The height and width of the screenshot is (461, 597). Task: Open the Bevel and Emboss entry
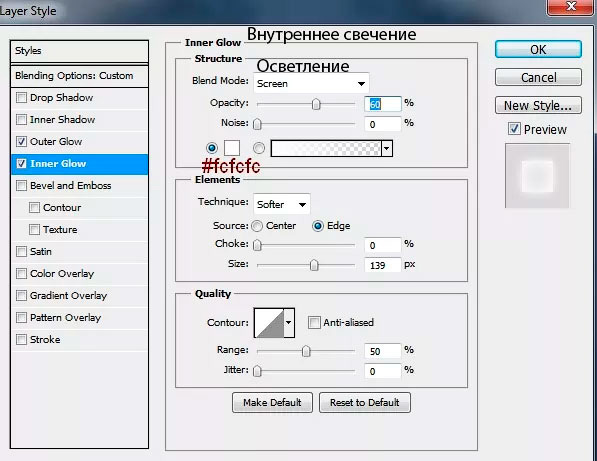70,186
